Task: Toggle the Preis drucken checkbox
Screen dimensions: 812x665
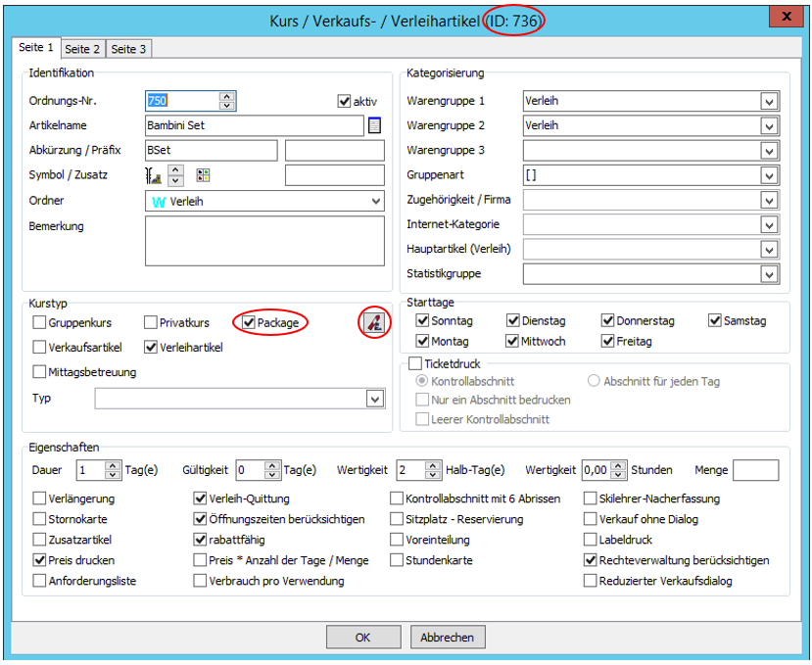Action: (39, 560)
